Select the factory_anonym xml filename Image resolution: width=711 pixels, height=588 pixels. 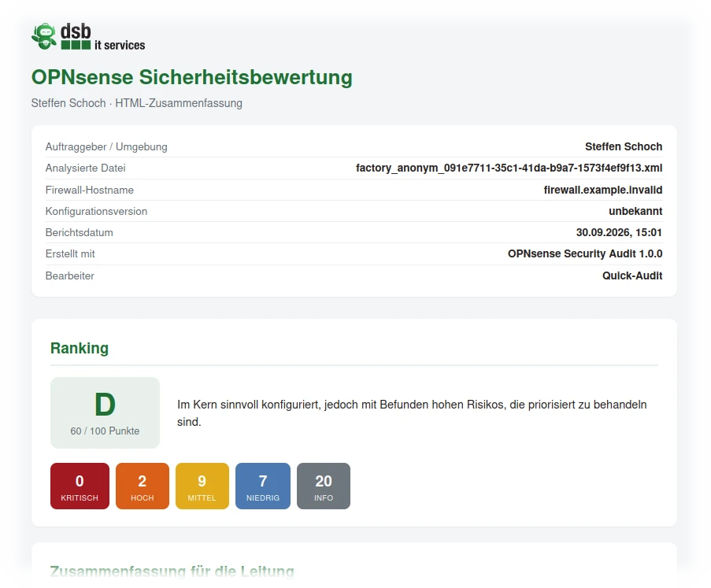pyautogui.click(x=509, y=168)
